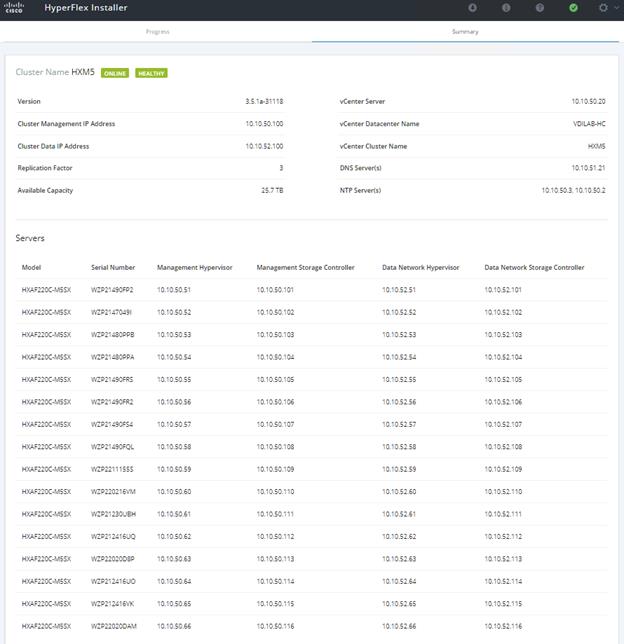Select cluster data IP 10.10.52.100
The width and height of the screenshot is (624, 644).
pos(264,146)
